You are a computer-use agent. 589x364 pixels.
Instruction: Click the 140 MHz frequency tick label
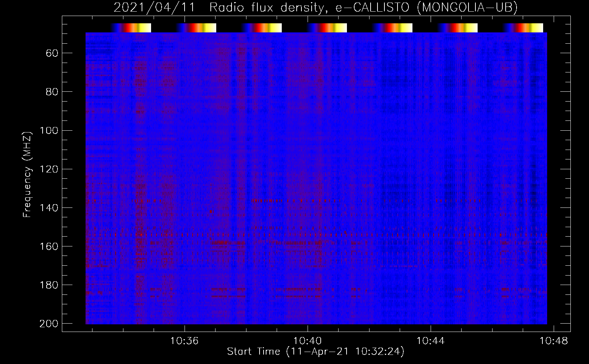(x=49, y=207)
